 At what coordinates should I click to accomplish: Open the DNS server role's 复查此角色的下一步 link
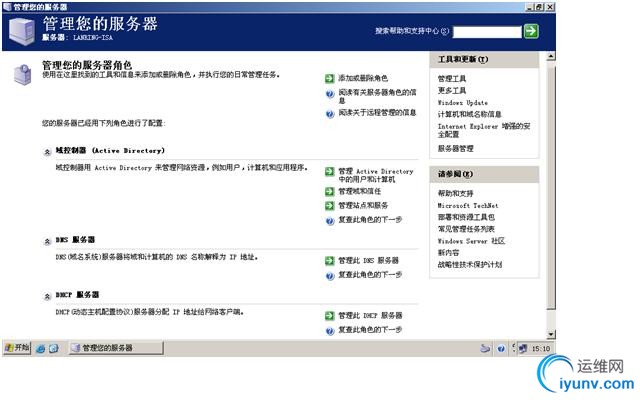point(370,275)
